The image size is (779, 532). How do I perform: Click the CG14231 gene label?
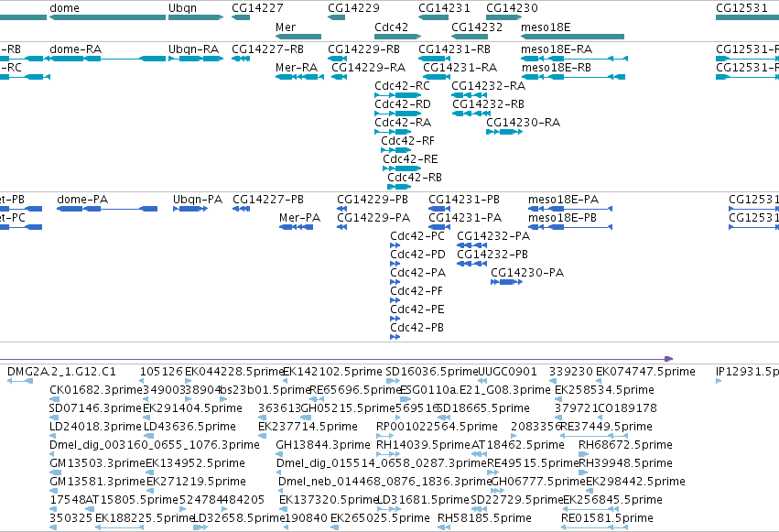click(x=444, y=8)
